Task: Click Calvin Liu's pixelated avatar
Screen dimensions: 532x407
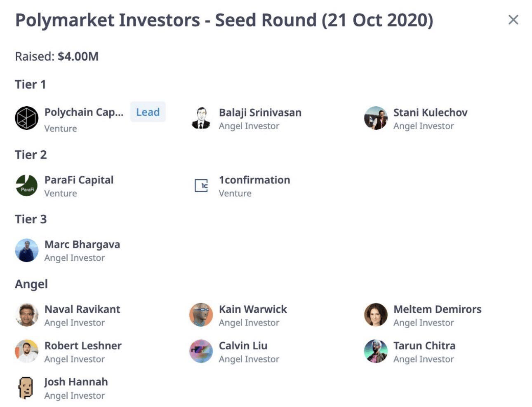Action: (x=201, y=351)
